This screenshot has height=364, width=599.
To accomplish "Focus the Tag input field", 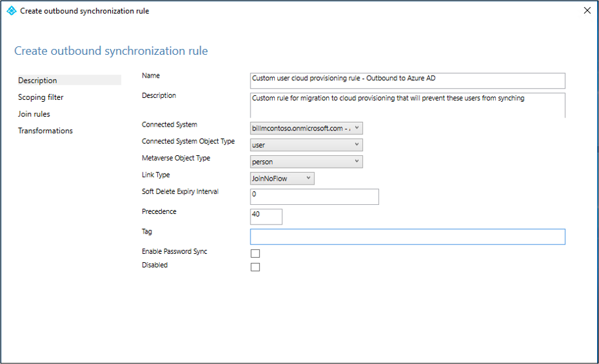I will click(x=408, y=237).
